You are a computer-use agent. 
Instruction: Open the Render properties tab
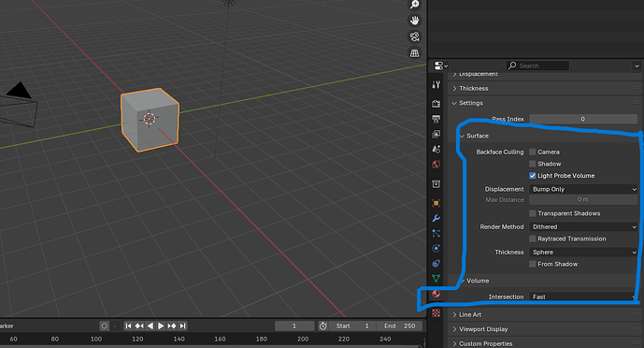click(x=436, y=104)
